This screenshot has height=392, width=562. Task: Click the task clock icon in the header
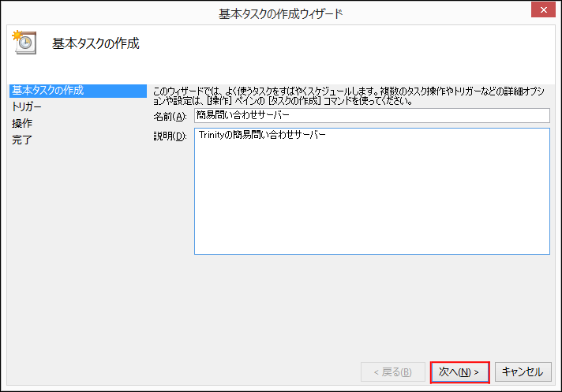tap(24, 43)
